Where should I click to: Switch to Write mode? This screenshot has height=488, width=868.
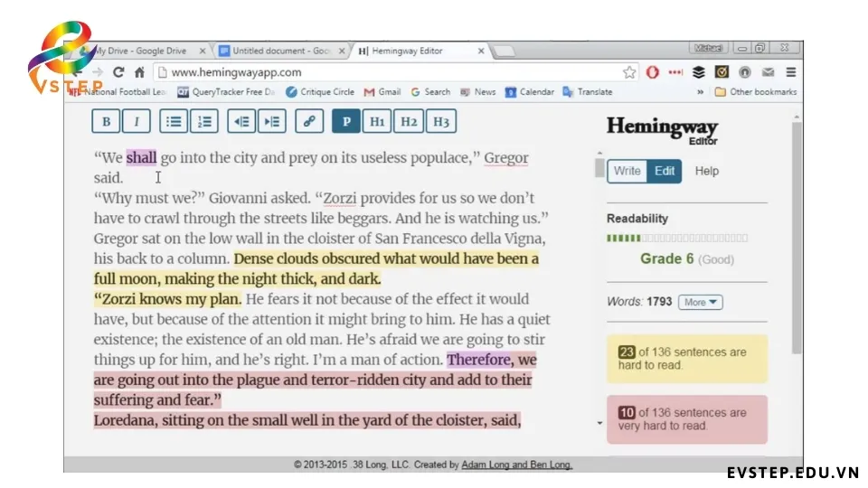627,171
